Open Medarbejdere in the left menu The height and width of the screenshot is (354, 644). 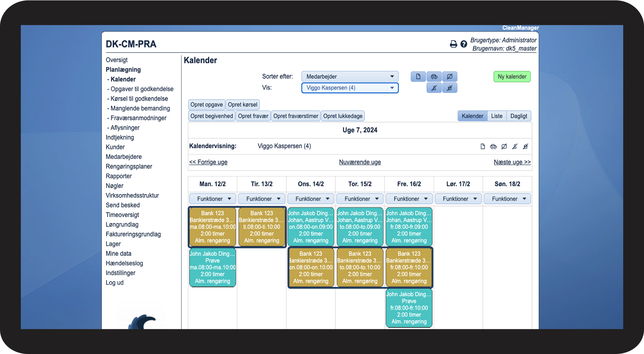point(124,157)
